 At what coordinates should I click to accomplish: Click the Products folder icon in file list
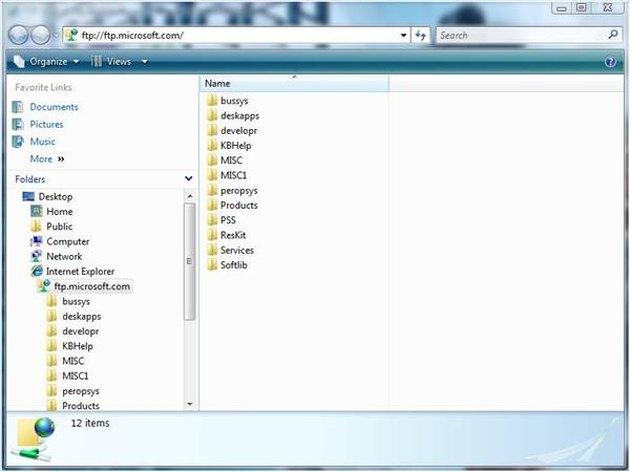(212, 205)
